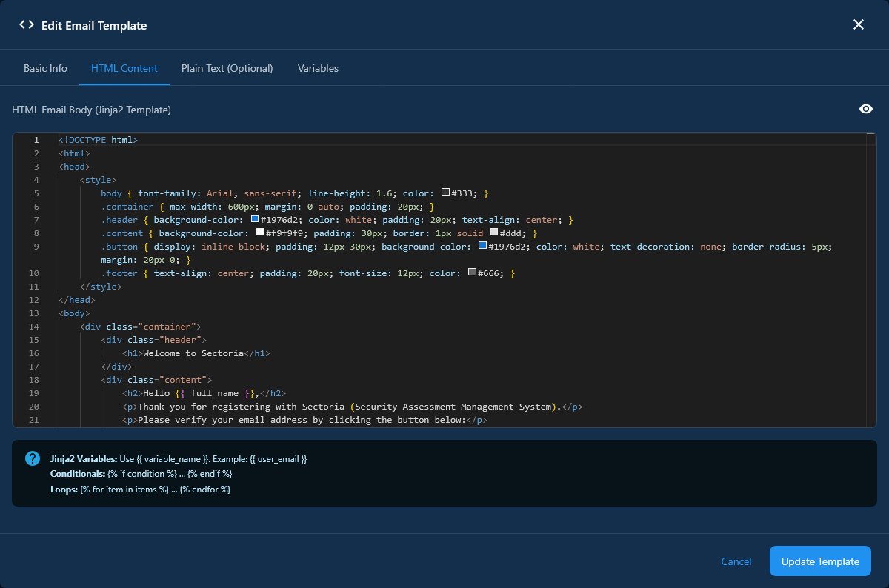
Task: Click the #f9f9f9 color swatch on line 8
Action: (x=260, y=233)
